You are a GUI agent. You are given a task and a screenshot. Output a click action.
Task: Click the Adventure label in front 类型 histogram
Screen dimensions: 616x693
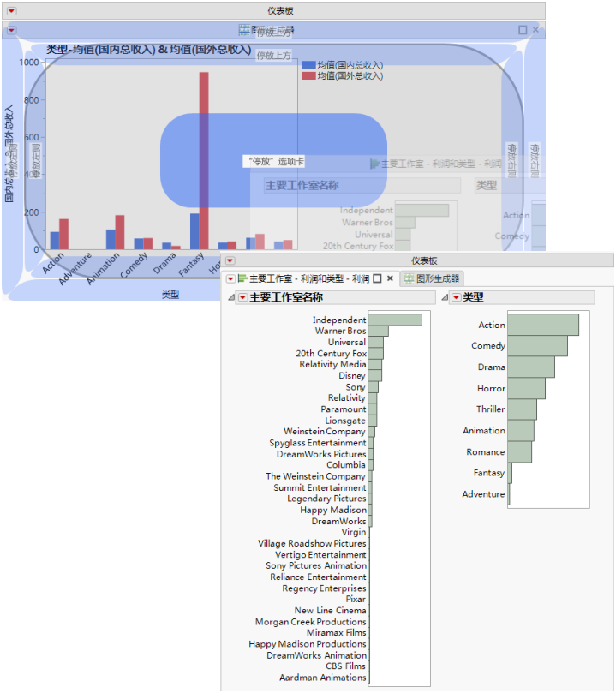coord(483,494)
